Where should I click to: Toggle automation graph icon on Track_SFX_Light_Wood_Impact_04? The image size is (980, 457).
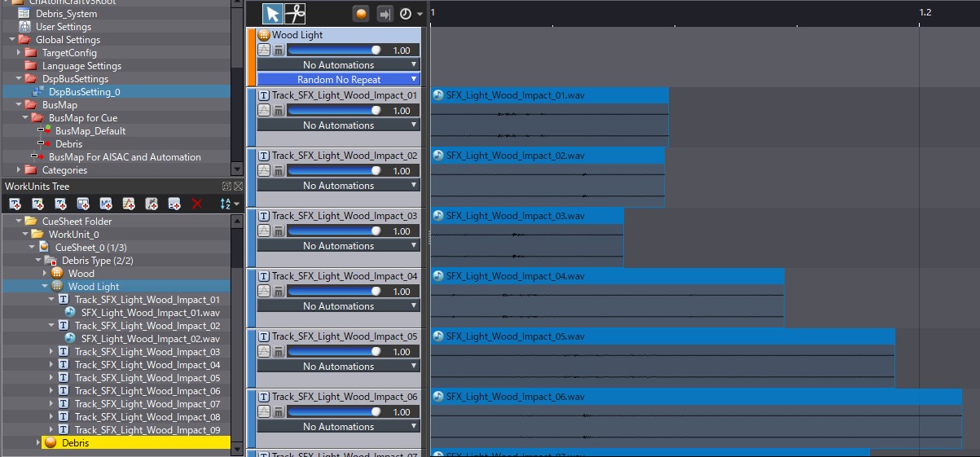[x=264, y=292]
